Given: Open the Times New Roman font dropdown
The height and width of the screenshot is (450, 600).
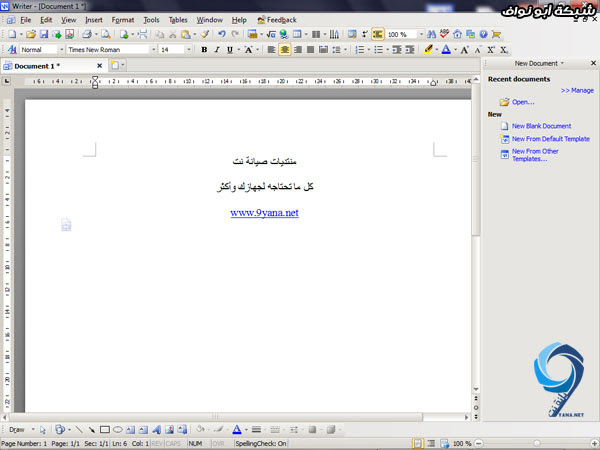Looking at the screenshot, I should pyautogui.click(x=153, y=50).
